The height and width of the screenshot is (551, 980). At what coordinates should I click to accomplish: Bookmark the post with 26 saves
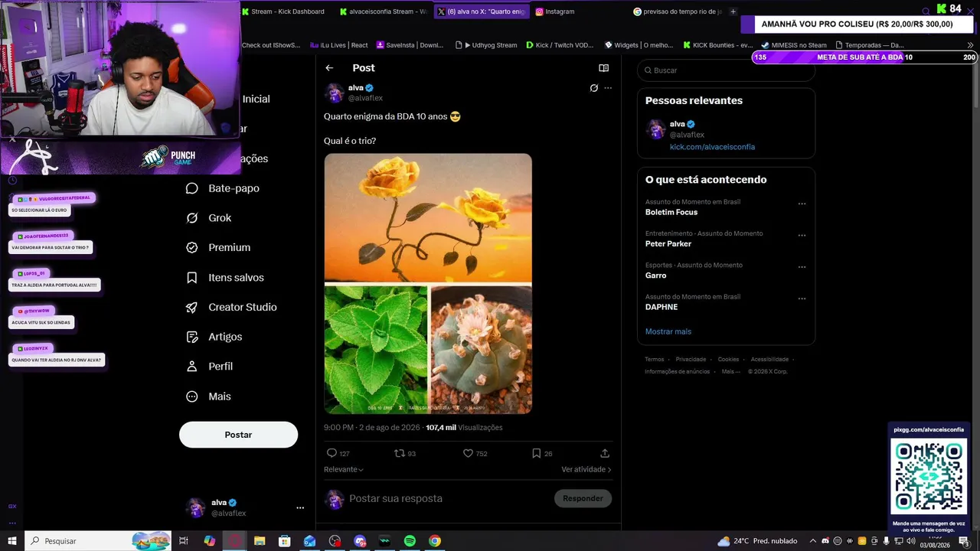[536, 453]
